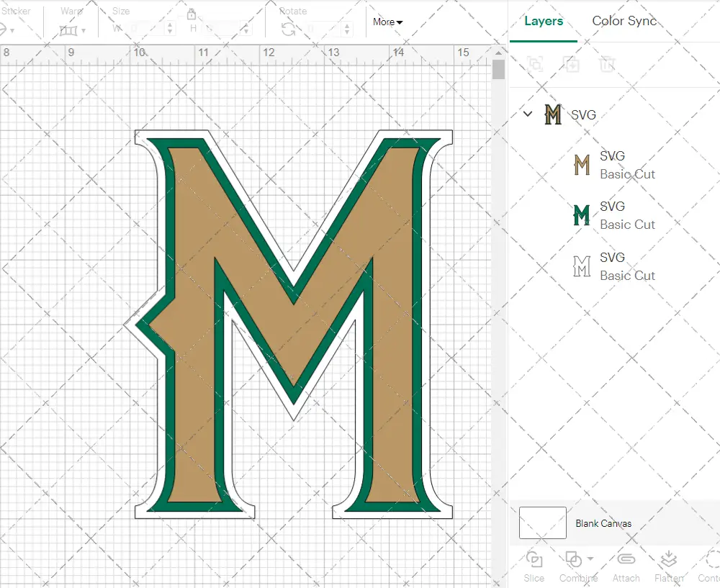Click the Flatten icon
This screenshot has height=588, width=720.
click(x=668, y=560)
